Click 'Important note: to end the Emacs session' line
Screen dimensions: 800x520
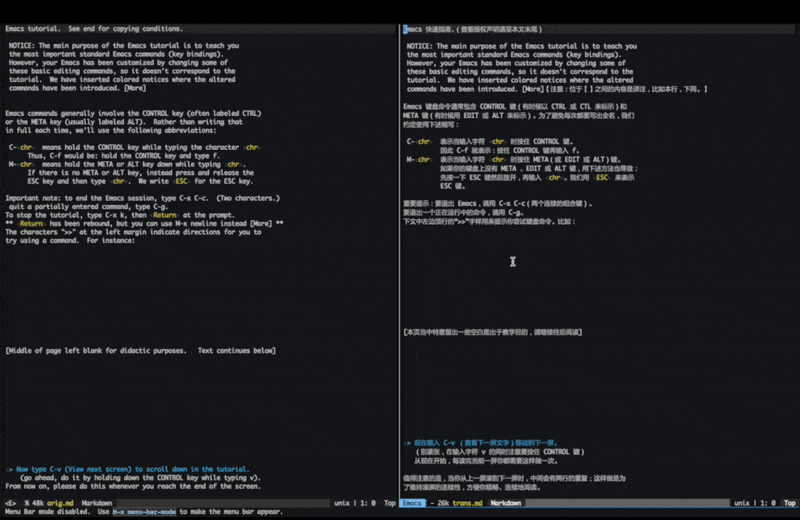pyautogui.click(x=142, y=198)
